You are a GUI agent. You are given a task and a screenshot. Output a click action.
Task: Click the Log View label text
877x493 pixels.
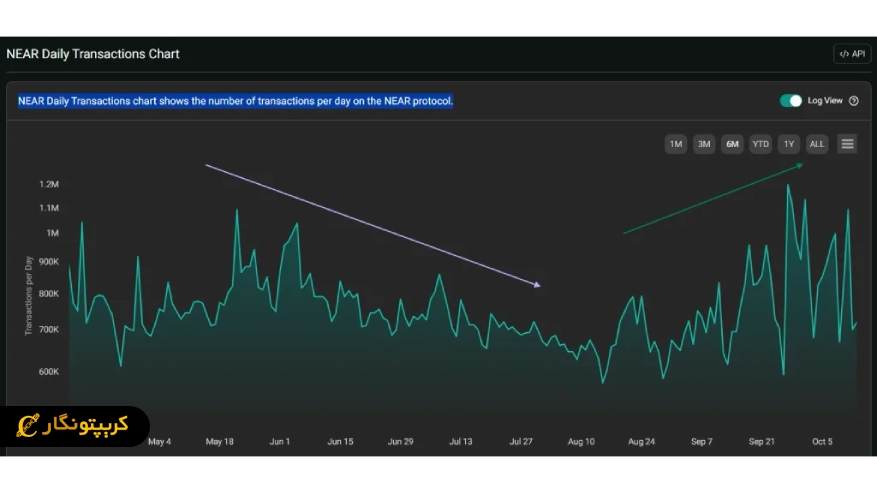coord(824,101)
